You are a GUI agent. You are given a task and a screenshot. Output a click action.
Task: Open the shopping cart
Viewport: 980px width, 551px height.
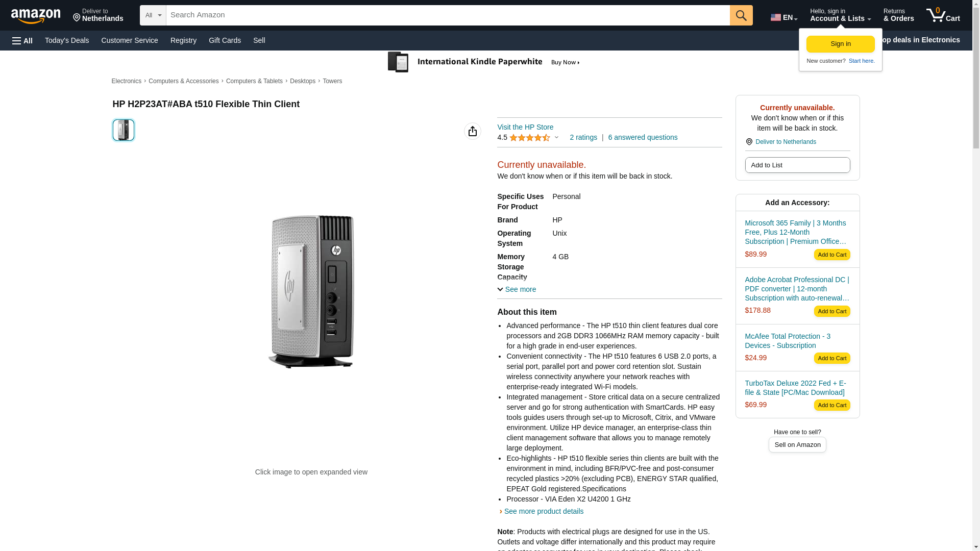click(943, 15)
